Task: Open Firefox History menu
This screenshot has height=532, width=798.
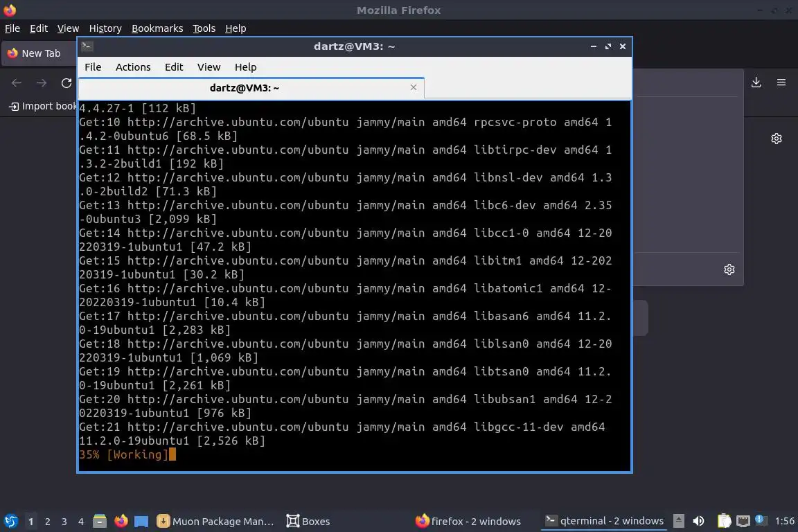Action: [105, 28]
